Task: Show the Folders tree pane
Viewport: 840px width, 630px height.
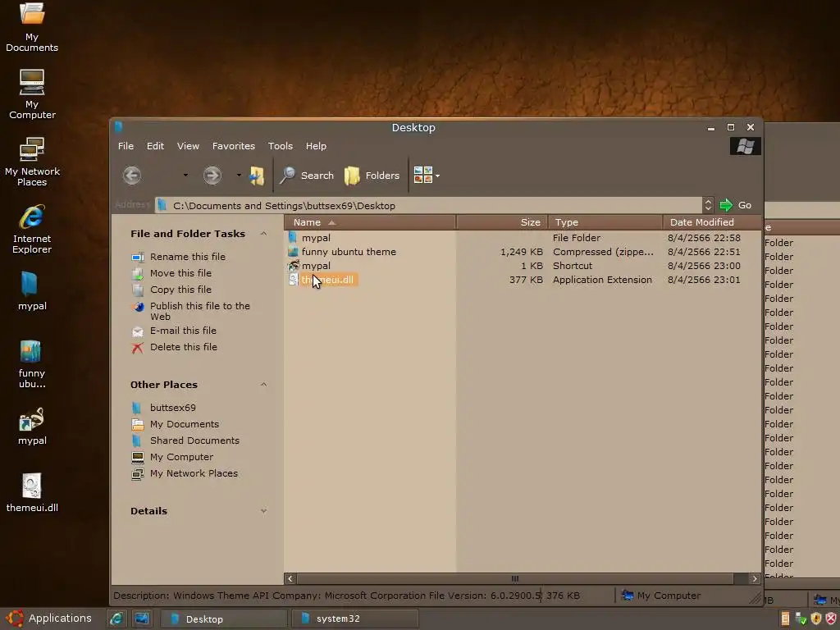Action: point(372,176)
